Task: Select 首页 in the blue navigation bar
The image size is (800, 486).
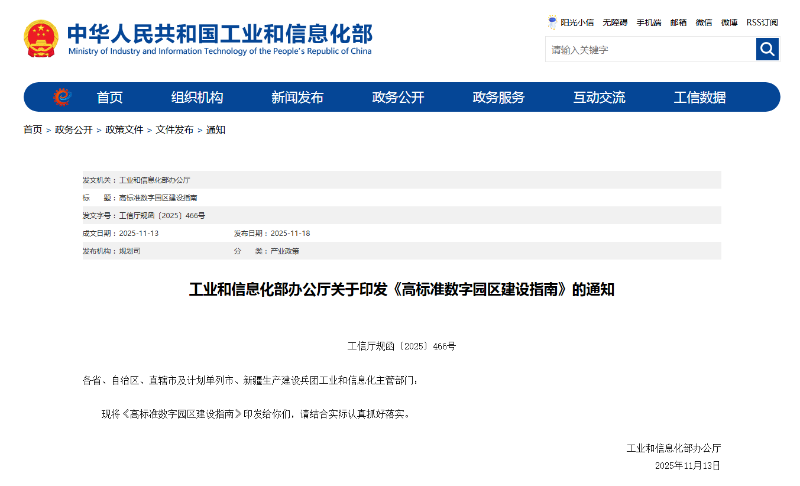Action: 110,97
